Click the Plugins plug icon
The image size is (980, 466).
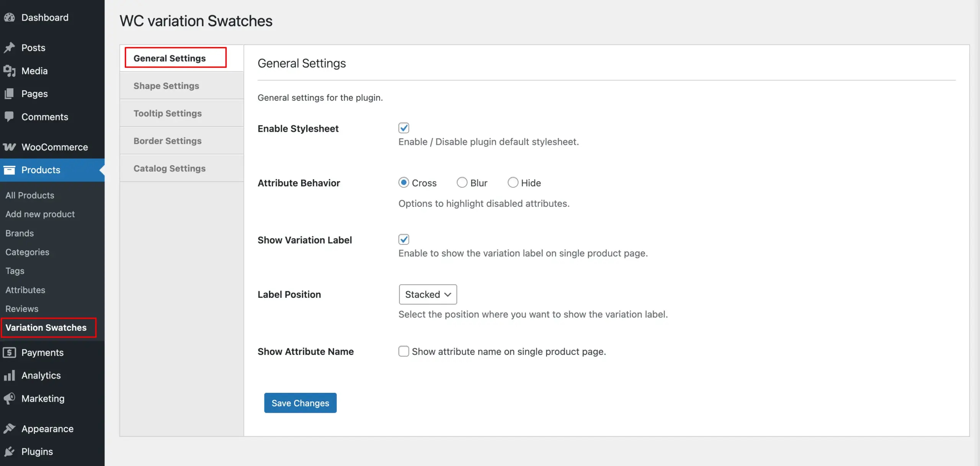coord(10,451)
